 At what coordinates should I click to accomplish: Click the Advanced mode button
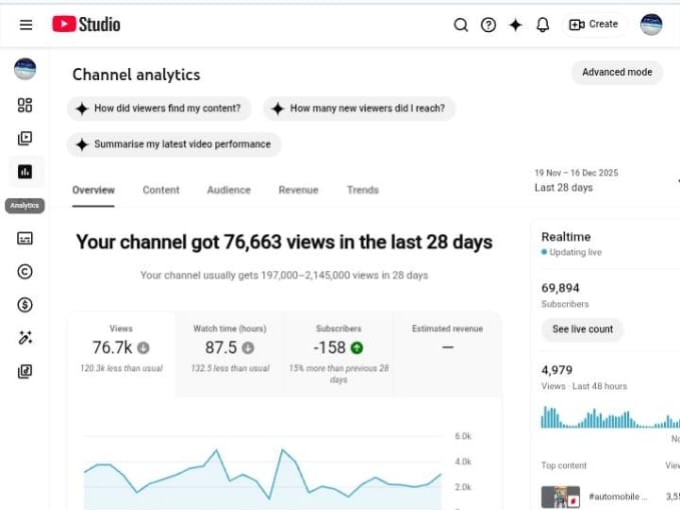click(x=617, y=73)
